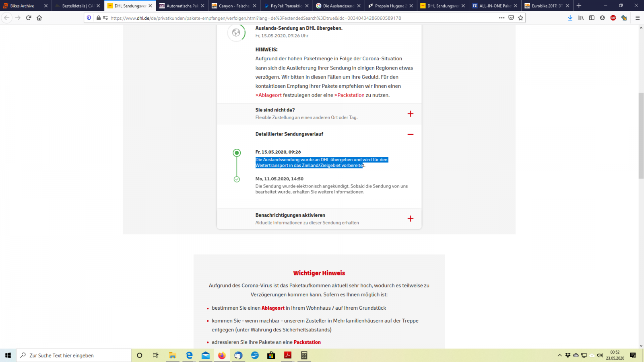Expand Benachrichtigungen aktivieren section
Image resolution: width=644 pixels, height=362 pixels.
click(x=410, y=218)
